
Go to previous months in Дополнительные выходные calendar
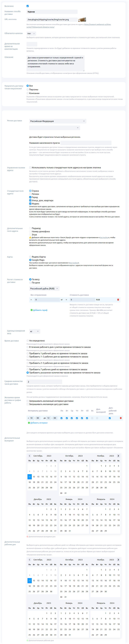(30, 456)
